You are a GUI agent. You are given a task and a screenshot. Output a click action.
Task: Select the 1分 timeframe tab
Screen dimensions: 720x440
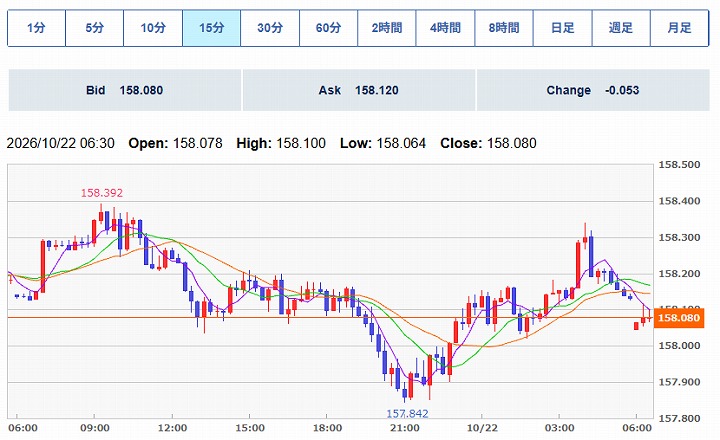36,28
